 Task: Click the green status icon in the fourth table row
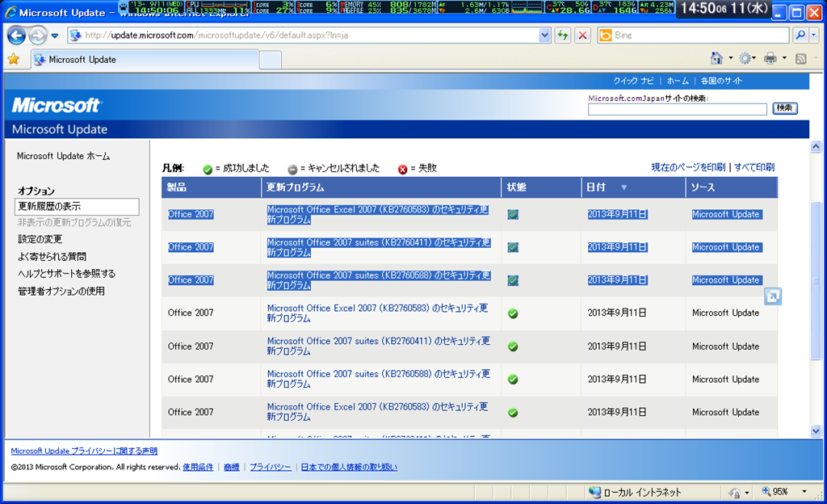pos(513,313)
